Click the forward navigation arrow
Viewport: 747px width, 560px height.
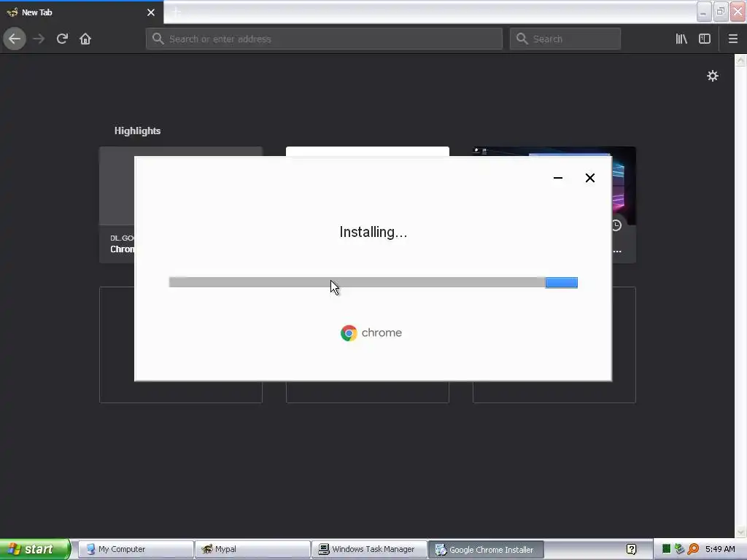tap(39, 39)
